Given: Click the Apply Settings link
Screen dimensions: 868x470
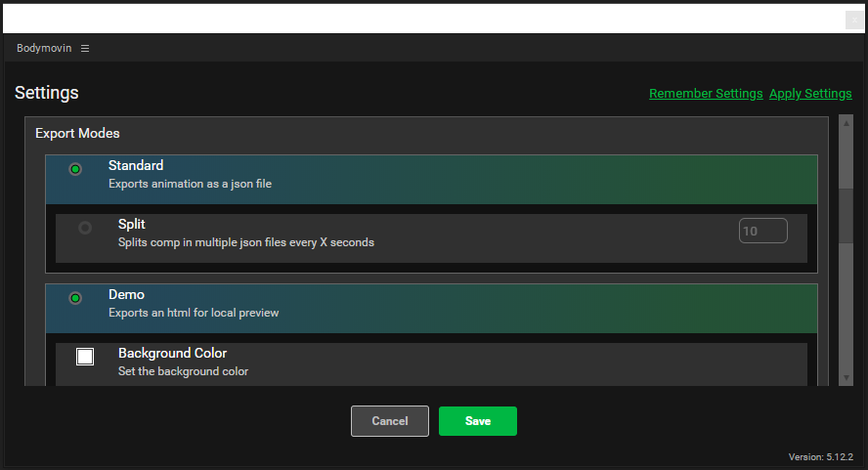Looking at the screenshot, I should click(x=810, y=94).
